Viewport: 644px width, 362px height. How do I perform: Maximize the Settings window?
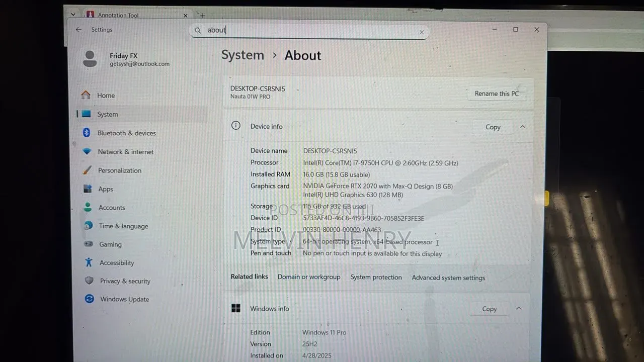516,30
